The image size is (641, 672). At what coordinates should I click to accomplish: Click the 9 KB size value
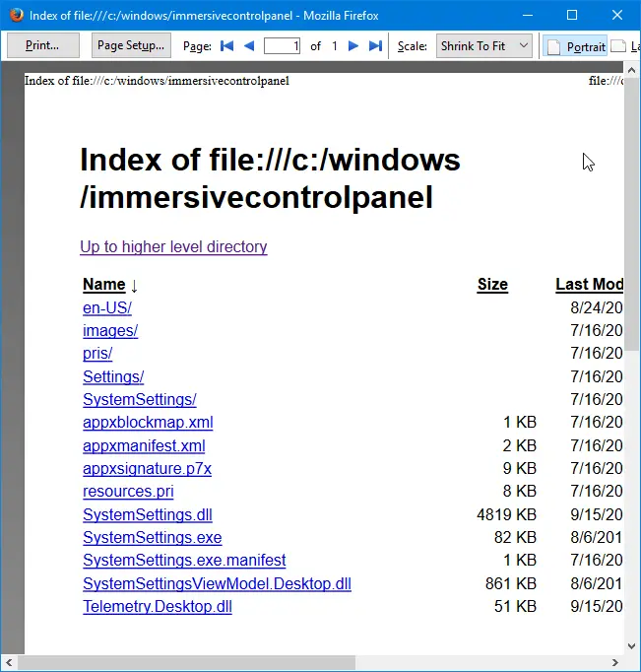tap(519, 468)
